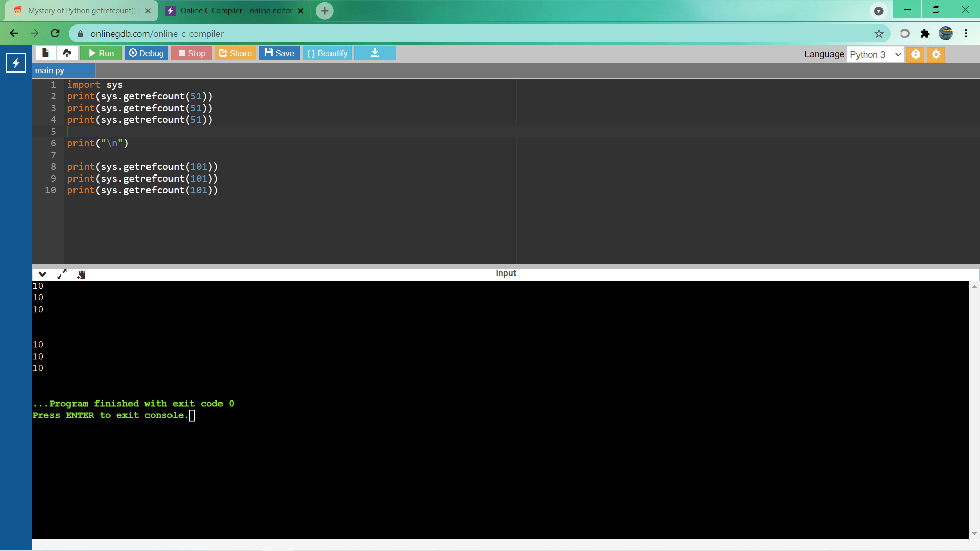Bookmark the page with the star icon
980x551 pixels.
(x=879, y=33)
